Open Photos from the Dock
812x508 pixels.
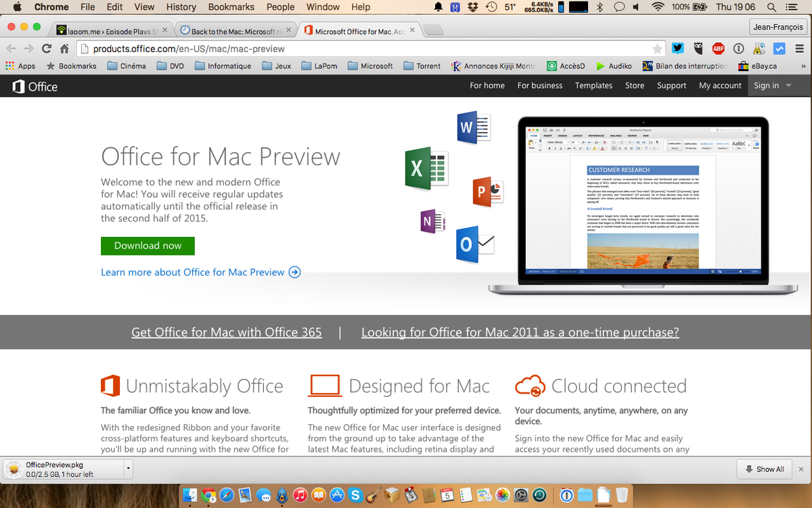pos(503,495)
